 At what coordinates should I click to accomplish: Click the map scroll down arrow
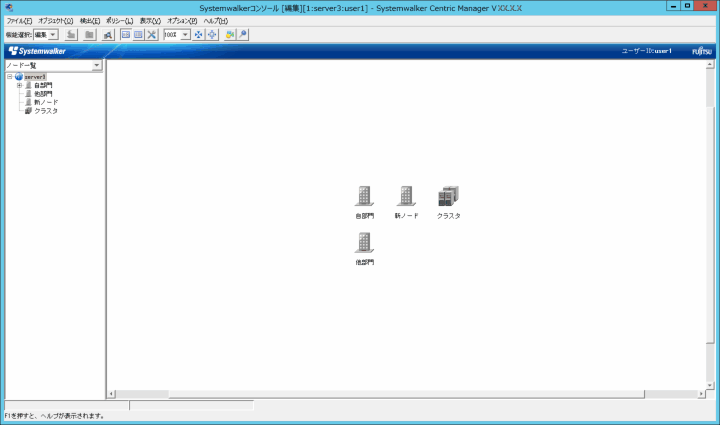point(710,386)
